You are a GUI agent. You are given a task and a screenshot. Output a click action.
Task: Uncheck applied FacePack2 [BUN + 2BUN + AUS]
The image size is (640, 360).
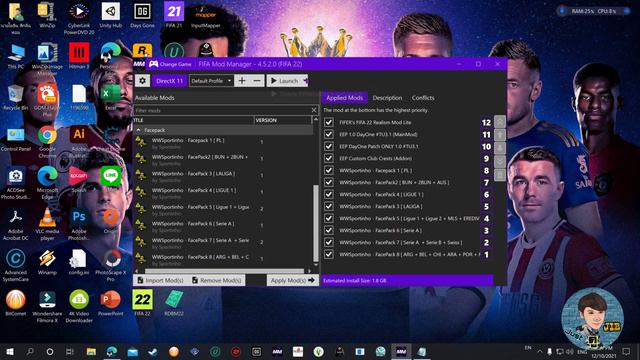(329, 182)
